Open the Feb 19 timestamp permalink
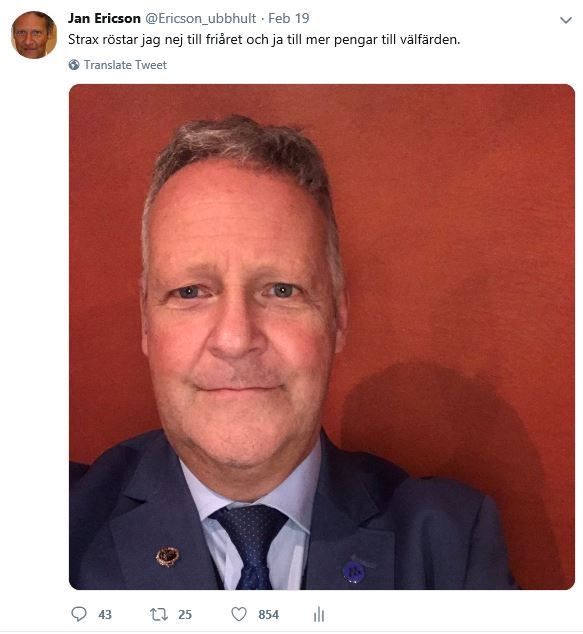 coord(289,18)
